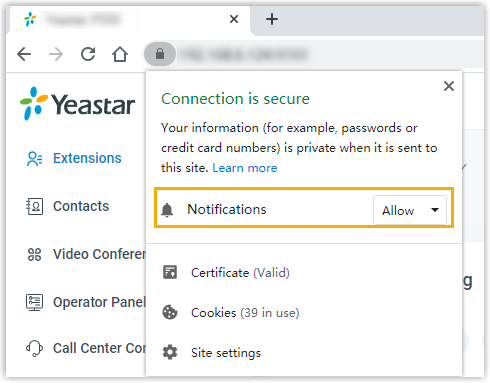
Task: Open a new browser tab
Action: tap(272, 19)
